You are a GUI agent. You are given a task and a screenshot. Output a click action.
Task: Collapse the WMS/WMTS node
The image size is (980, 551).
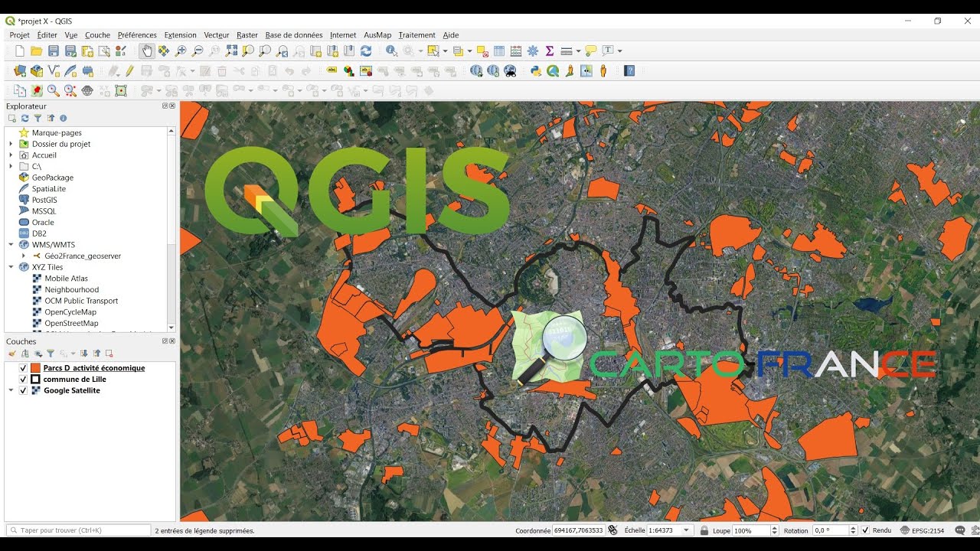(x=11, y=245)
